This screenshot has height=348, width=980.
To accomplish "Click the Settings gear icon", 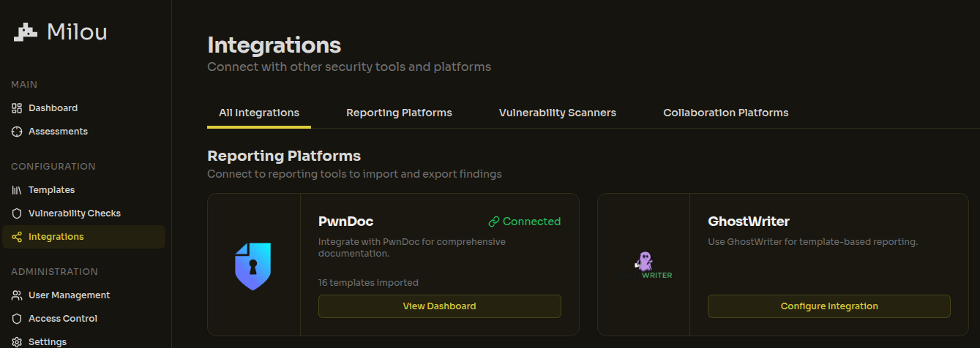I will (x=17, y=341).
